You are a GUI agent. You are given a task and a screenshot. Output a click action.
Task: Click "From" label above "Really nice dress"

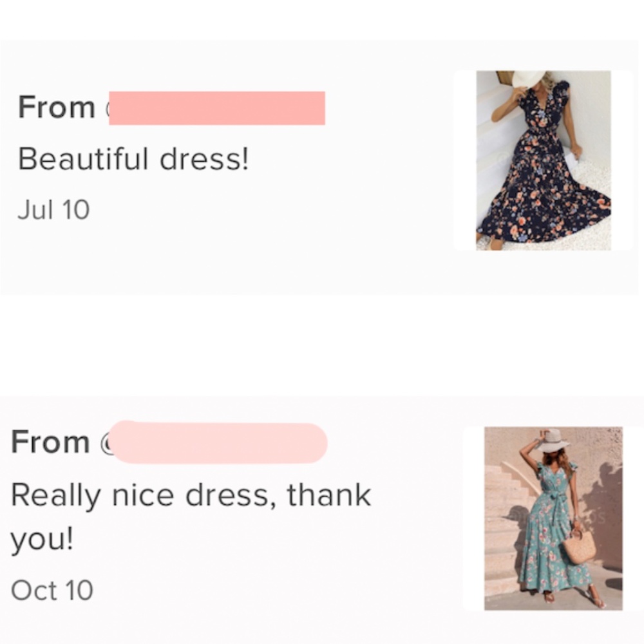coord(50,442)
